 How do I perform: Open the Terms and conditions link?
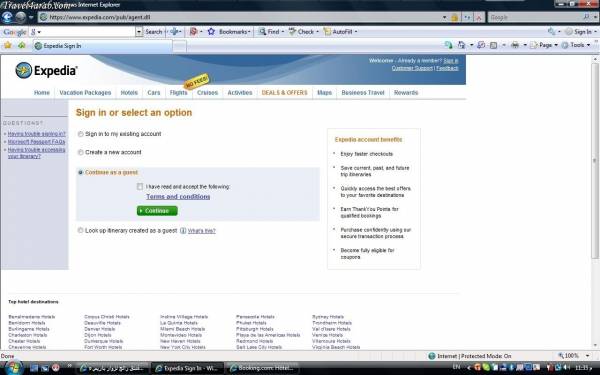tap(178, 197)
